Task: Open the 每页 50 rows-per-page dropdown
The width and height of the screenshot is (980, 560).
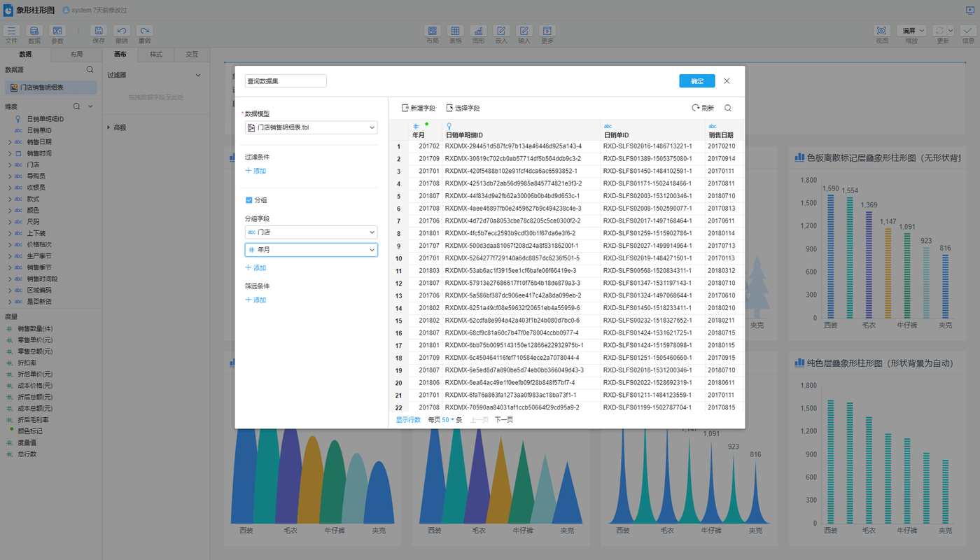Action: (448, 420)
